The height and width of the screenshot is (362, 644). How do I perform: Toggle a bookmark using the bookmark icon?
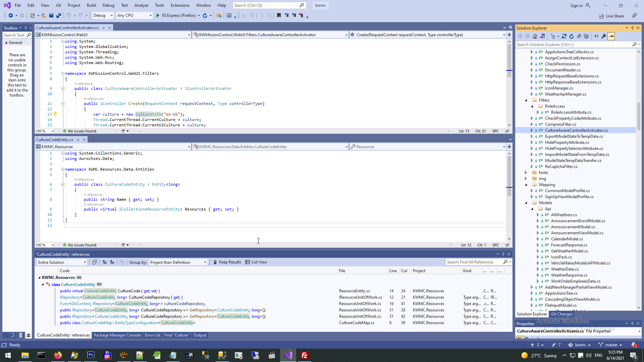click(x=279, y=15)
